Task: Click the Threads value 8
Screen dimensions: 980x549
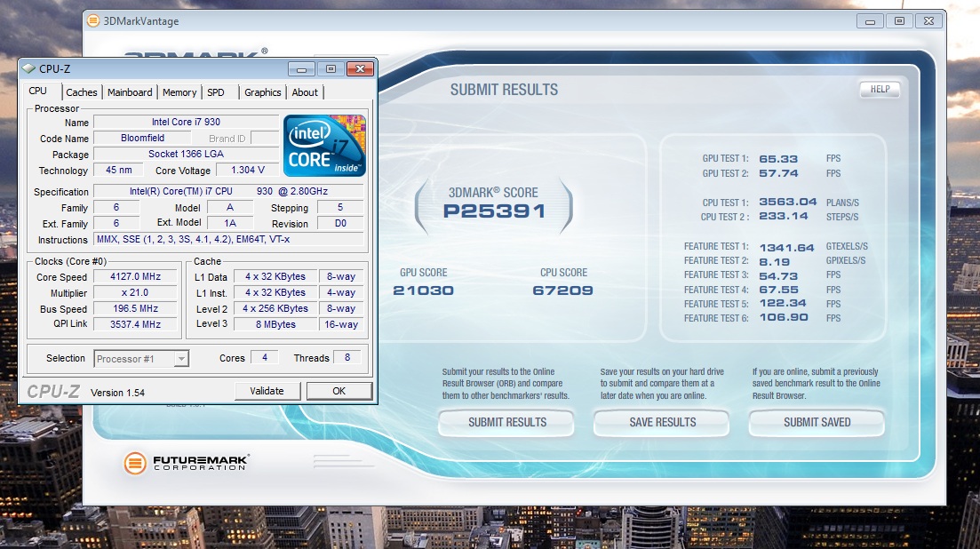Action: click(x=347, y=357)
